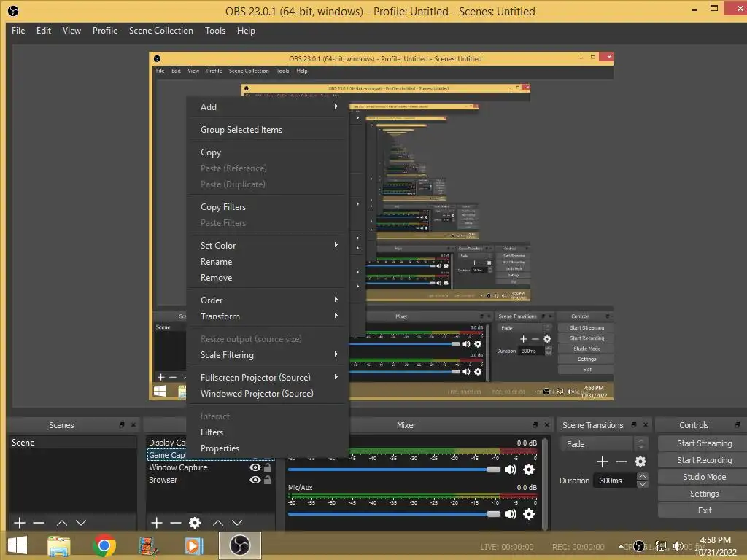The image size is (747, 560).
Task: Click the Start Streaming button
Action: (x=704, y=443)
